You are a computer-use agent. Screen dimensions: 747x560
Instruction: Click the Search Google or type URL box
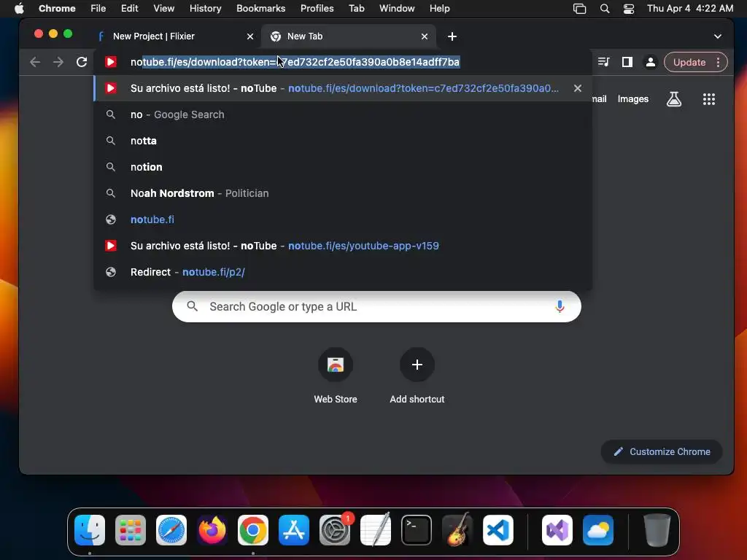pos(376,307)
